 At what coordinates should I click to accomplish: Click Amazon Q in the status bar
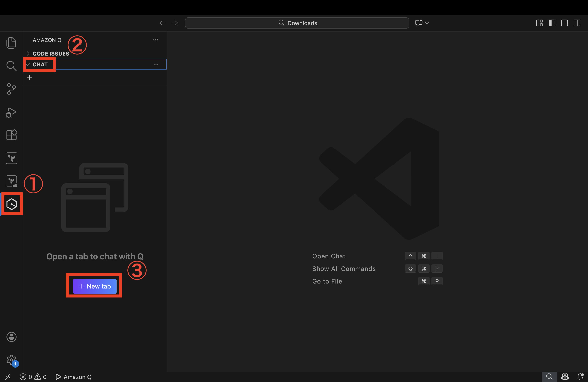point(74,377)
